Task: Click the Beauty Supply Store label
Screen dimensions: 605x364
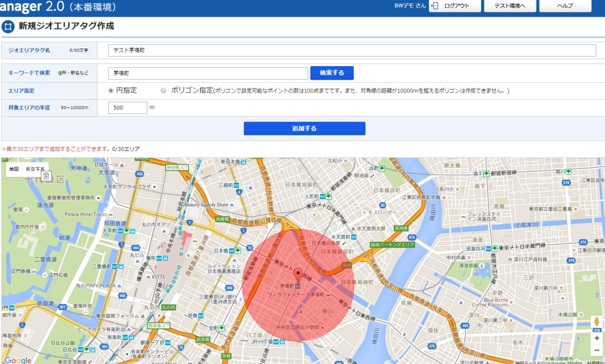Action: pyautogui.click(x=206, y=205)
